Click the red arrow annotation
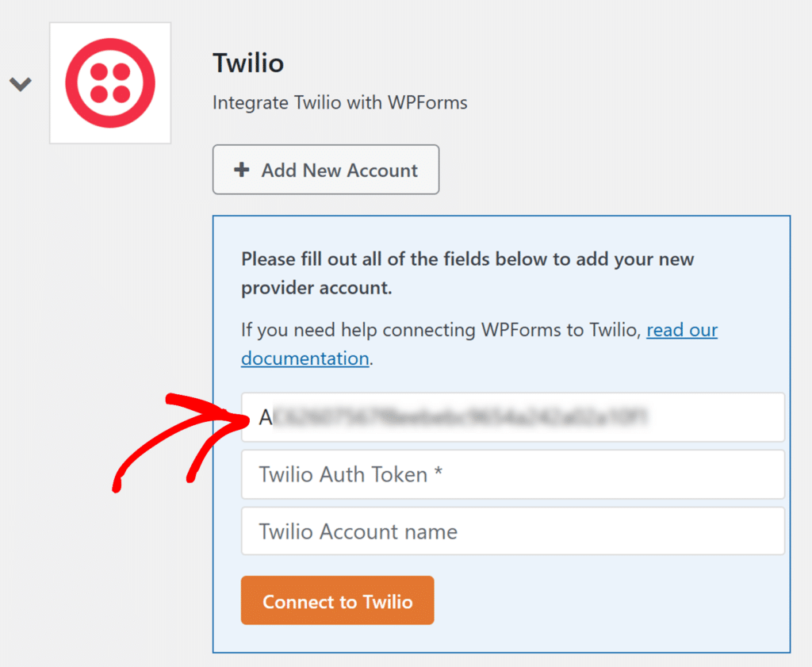Viewport: 812px width, 667px height. click(182, 443)
